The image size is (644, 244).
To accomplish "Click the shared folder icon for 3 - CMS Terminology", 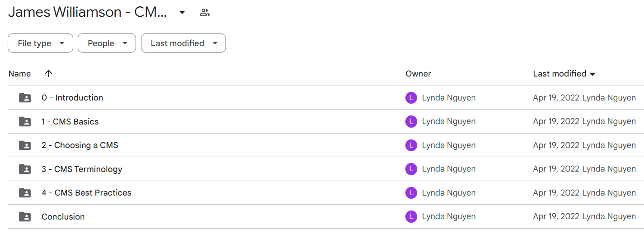I will 25,169.
